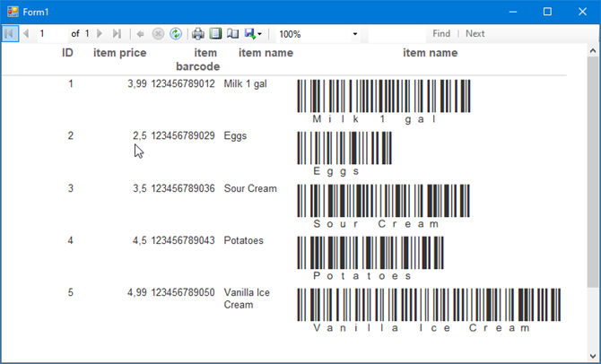The height and width of the screenshot is (364, 601).
Task: Open the page setup dialog
Action: [232, 34]
